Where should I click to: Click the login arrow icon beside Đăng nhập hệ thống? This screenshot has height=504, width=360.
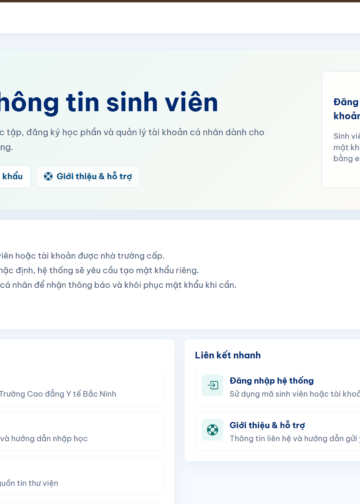(x=212, y=385)
